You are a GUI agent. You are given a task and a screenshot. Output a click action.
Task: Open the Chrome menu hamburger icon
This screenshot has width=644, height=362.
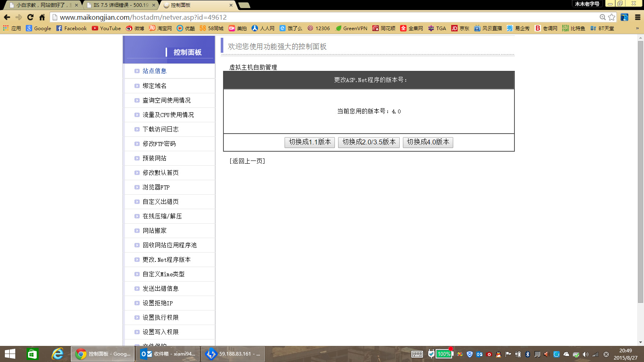638,17
